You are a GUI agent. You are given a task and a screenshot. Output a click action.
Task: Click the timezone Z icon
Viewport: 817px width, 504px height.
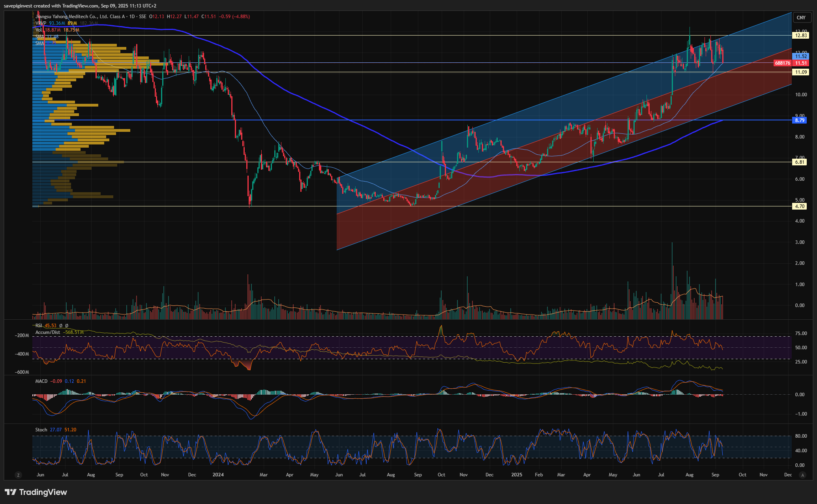[18, 475]
